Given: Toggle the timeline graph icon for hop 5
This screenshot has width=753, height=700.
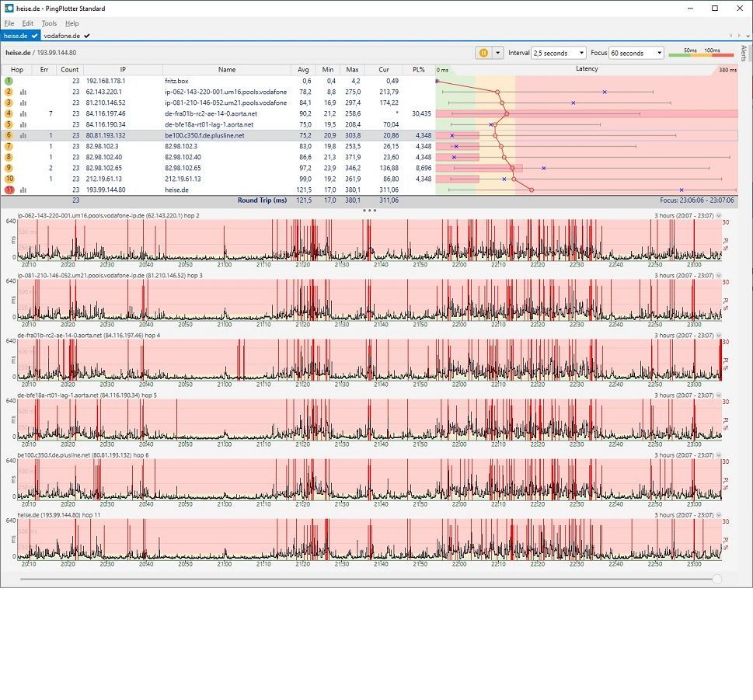Looking at the screenshot, I should [x=23, y=124].
